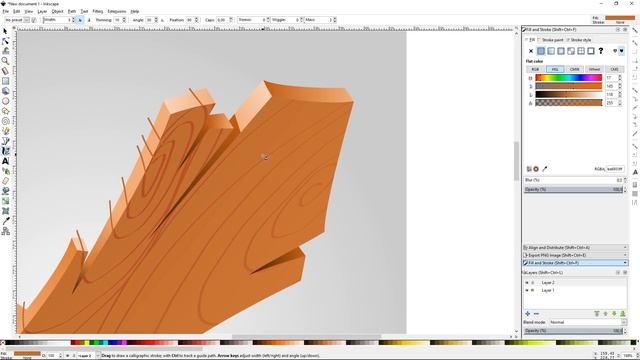Expand the Export PNG Image panel
The height and width of the screenshot is (360, 640).
(575, 255)
